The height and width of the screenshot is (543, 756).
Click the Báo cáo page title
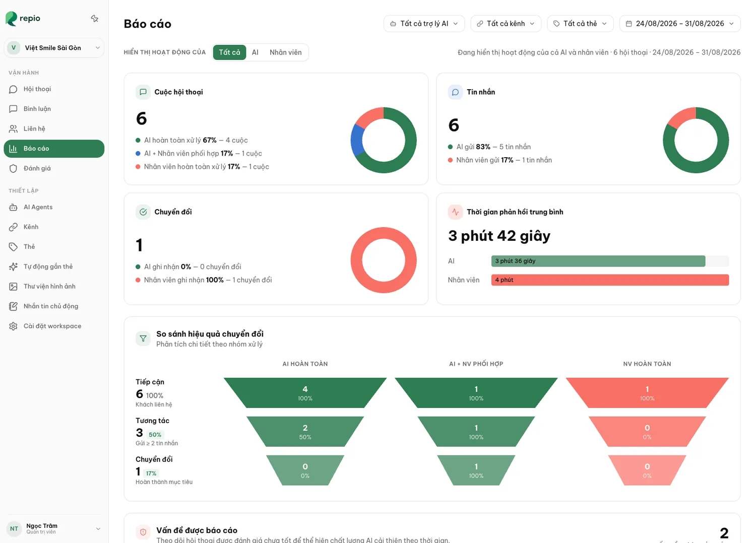click(x=148, y=24)
